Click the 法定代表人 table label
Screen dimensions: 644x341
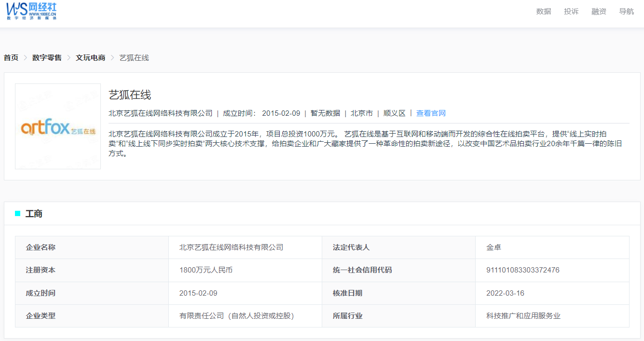351,247
